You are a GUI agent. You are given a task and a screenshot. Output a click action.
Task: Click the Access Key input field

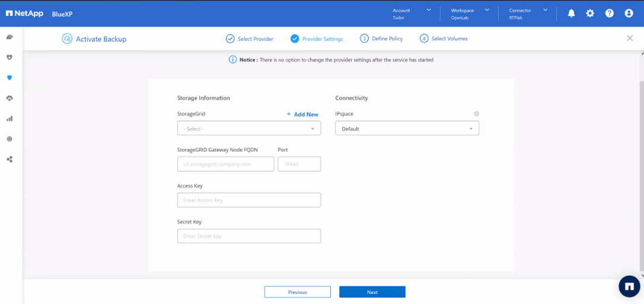248,200
